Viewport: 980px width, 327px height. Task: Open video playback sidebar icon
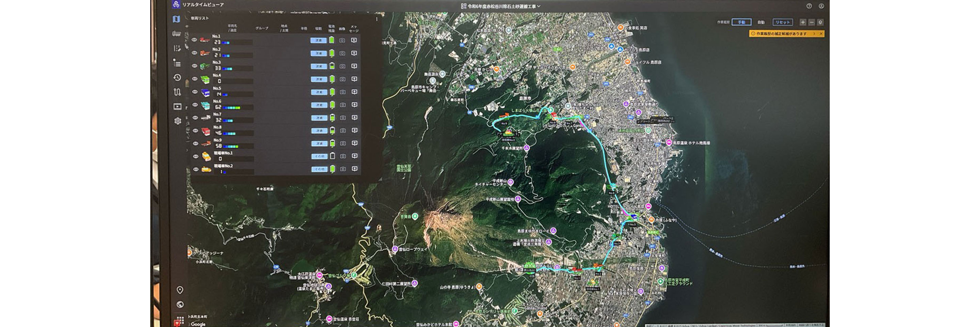click(x=177, y=107)
